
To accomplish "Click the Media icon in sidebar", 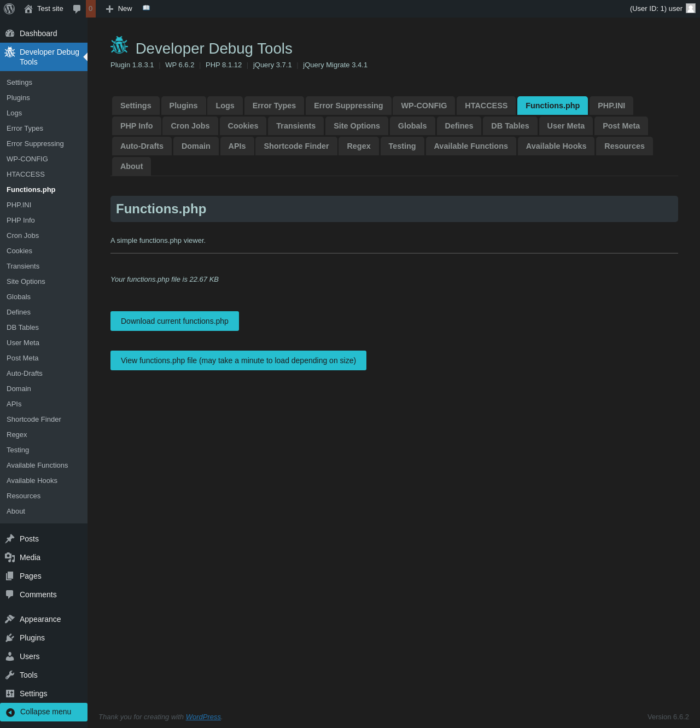I will pyautogui.click(x=10, y=557).
